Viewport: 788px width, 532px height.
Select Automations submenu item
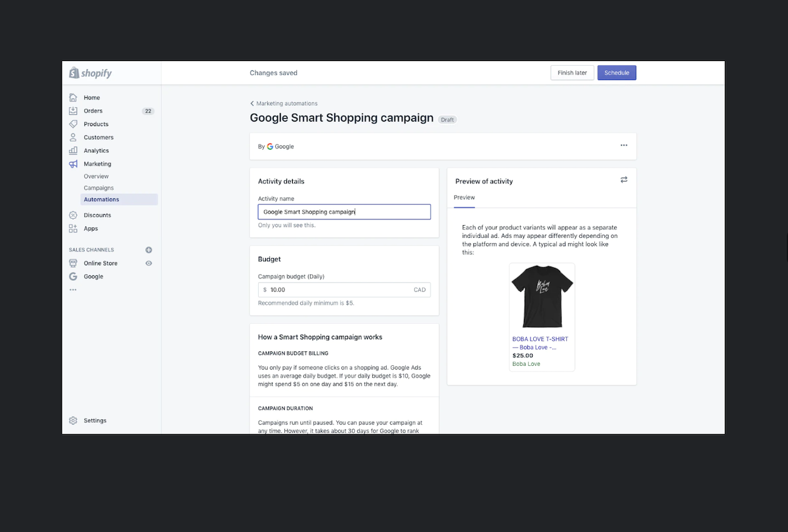click(120, 200)
